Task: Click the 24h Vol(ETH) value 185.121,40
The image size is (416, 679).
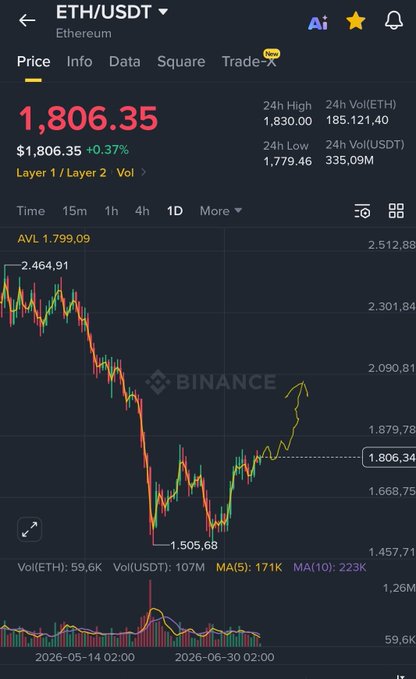Action: [357, 120]
